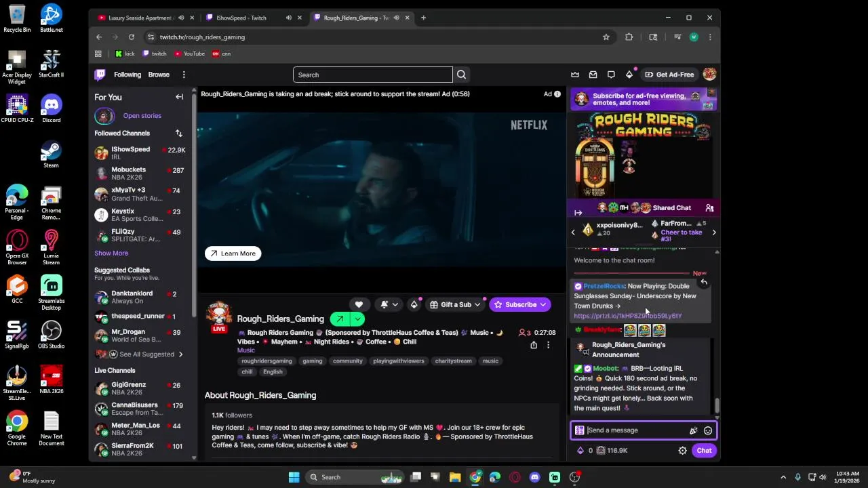Mute the Rough_Riders_Gaming tab audio
868x488 pixels.
(397, 18)
